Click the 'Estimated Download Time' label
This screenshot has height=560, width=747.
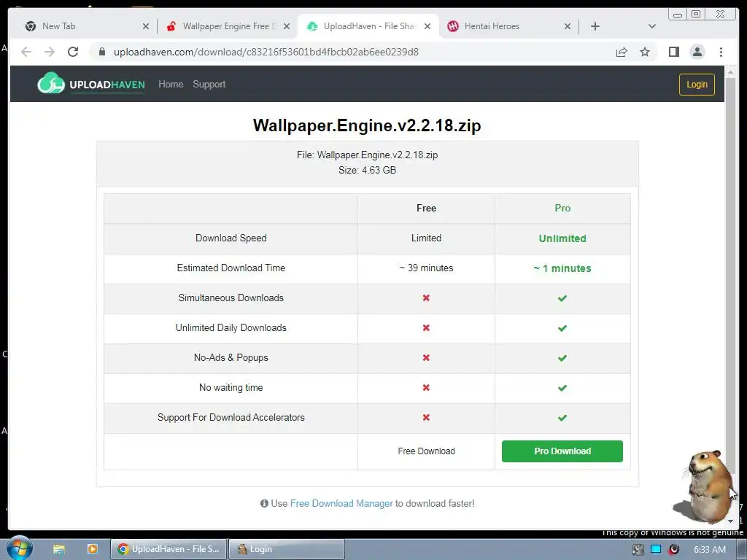[231, 268]
